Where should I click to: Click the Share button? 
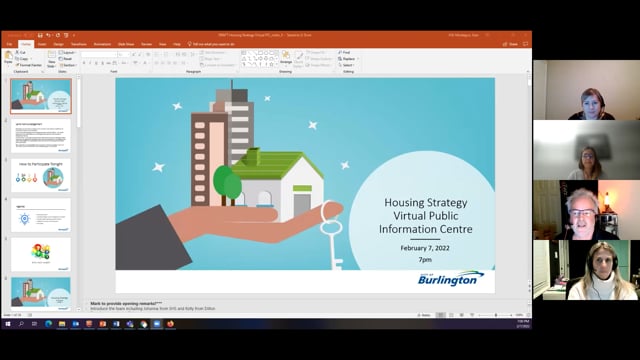(511, 44)
